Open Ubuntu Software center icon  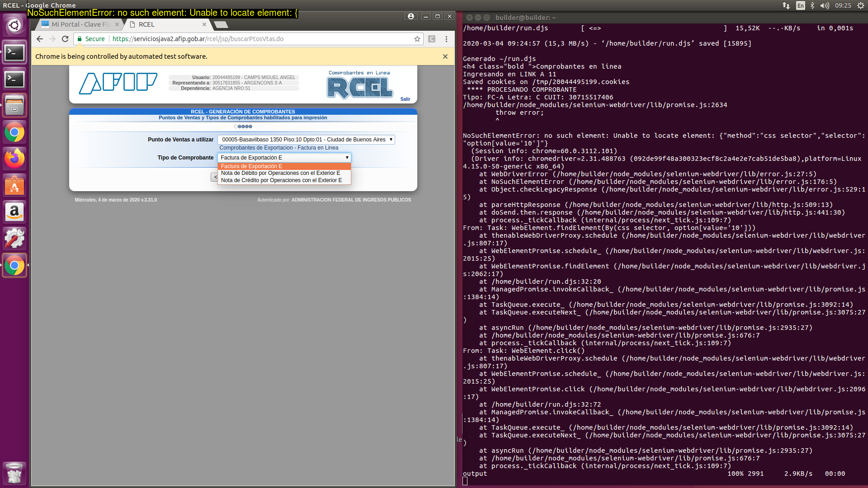coord(14,185)
